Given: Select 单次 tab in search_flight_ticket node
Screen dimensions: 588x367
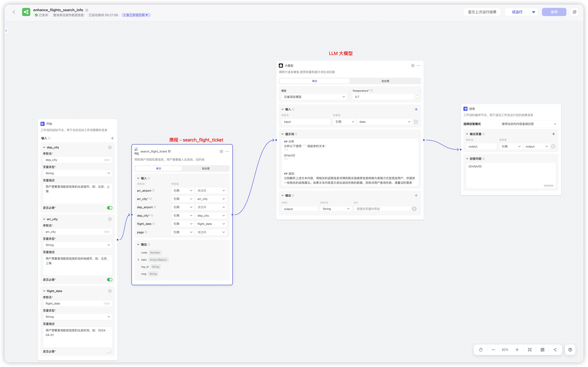Looking at the screenshot, I should pos(158,168).
